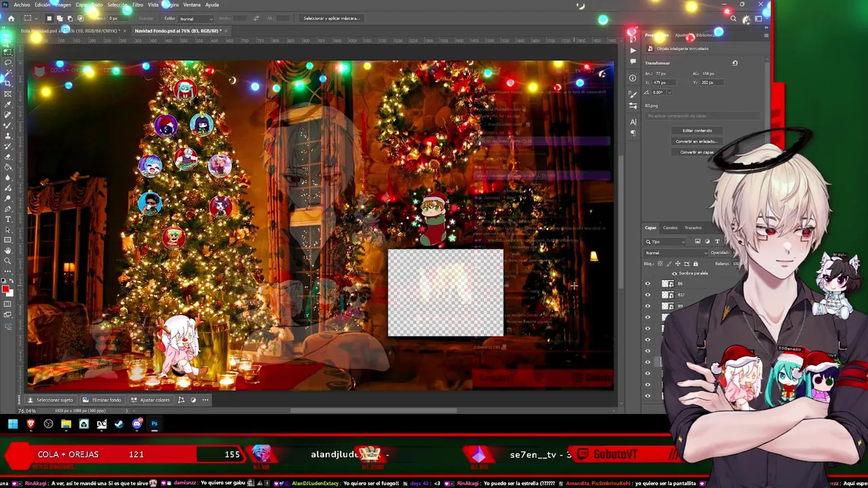Image resolution: width=868 pixels, height=488 pixels.
Task: Click the lock all icon in Layers
Action: coord(696,264)
